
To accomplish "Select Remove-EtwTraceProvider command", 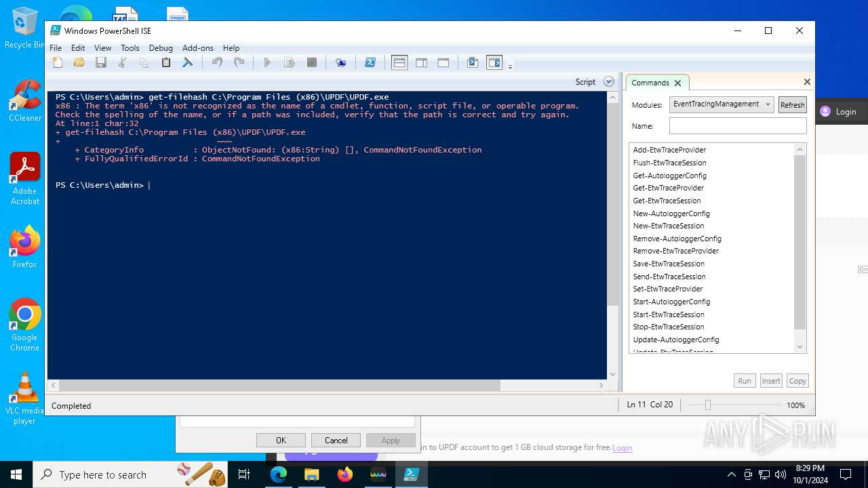I will coord(675,251).
